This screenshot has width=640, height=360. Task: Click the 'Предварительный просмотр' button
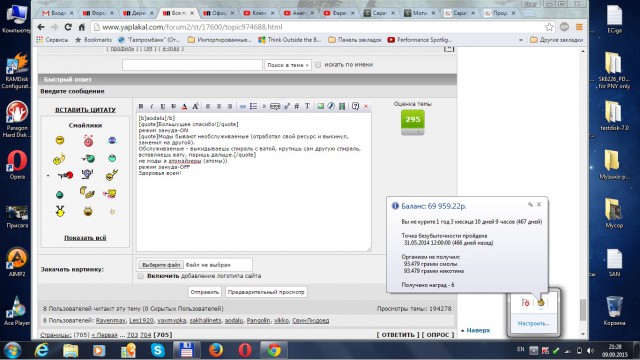266,292
